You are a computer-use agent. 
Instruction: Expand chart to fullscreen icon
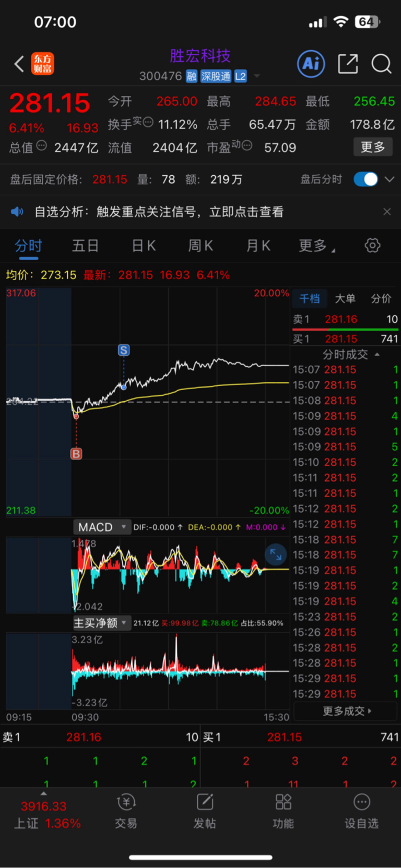pos(276,554)
